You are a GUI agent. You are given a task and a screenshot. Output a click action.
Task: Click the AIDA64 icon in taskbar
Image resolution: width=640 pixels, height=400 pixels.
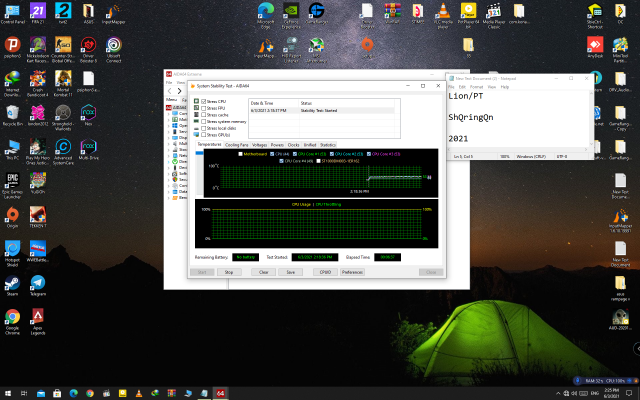[219, 392]
